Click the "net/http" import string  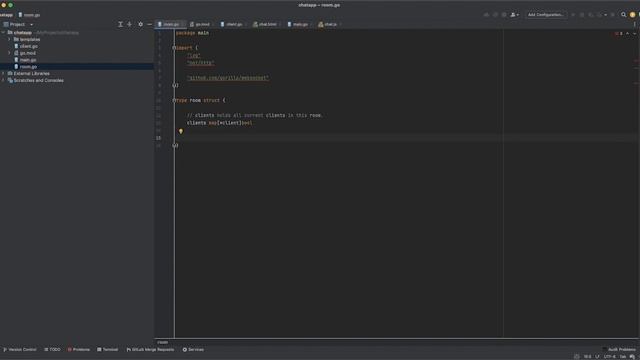(x=200, y=63)
